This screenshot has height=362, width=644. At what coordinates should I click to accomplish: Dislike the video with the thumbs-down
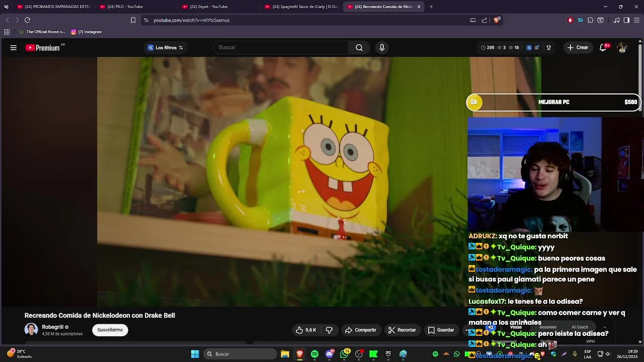click(x=329, y=330)
